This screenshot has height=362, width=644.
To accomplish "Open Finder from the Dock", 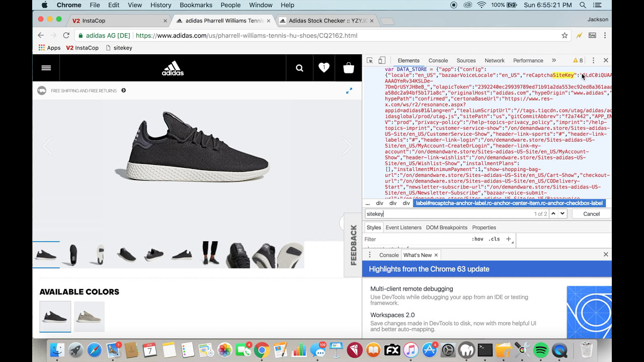I will tap(58, 350).
